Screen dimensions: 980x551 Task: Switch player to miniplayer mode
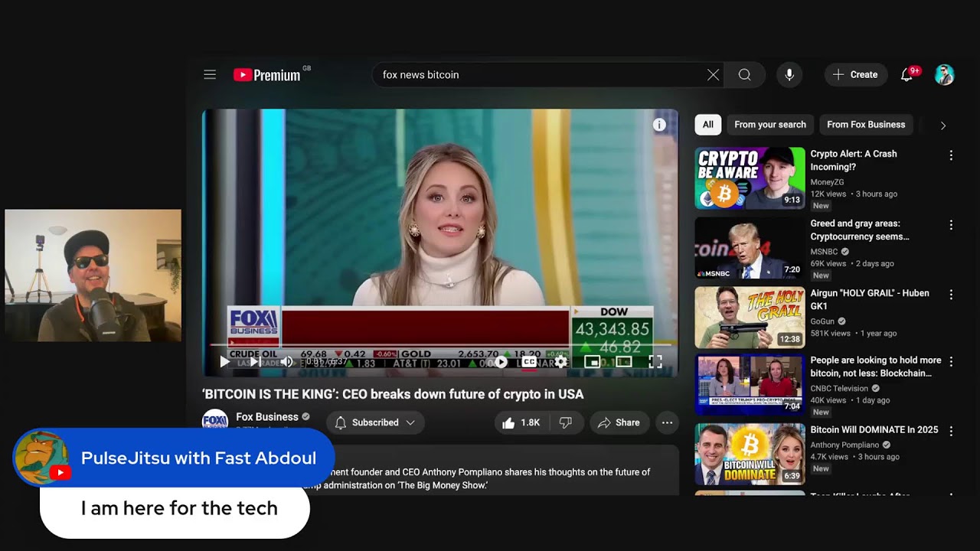click(x=592, y=362)
